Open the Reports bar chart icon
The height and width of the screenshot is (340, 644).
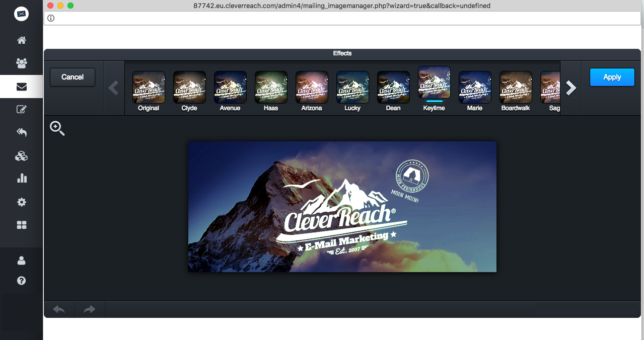21,179
